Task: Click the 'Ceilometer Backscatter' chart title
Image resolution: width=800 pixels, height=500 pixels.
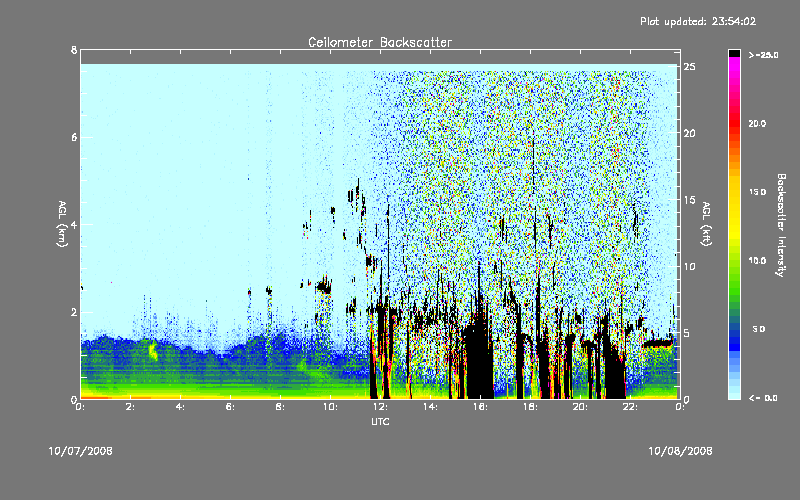Action: click(x=380, y=42)
